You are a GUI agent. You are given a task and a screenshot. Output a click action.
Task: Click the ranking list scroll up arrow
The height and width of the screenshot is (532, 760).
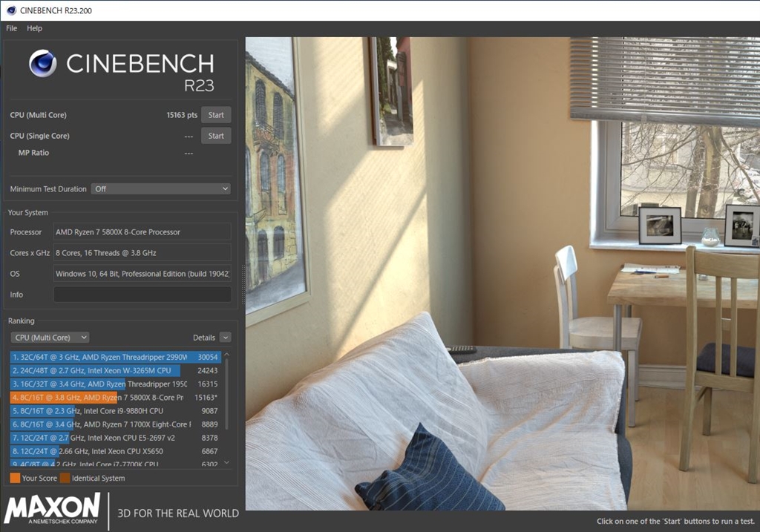point(226,355)
